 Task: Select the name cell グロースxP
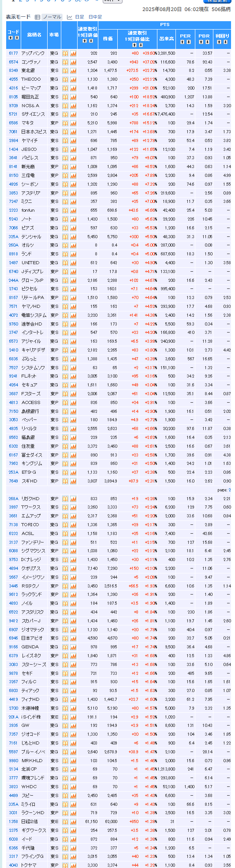[33, 281]
